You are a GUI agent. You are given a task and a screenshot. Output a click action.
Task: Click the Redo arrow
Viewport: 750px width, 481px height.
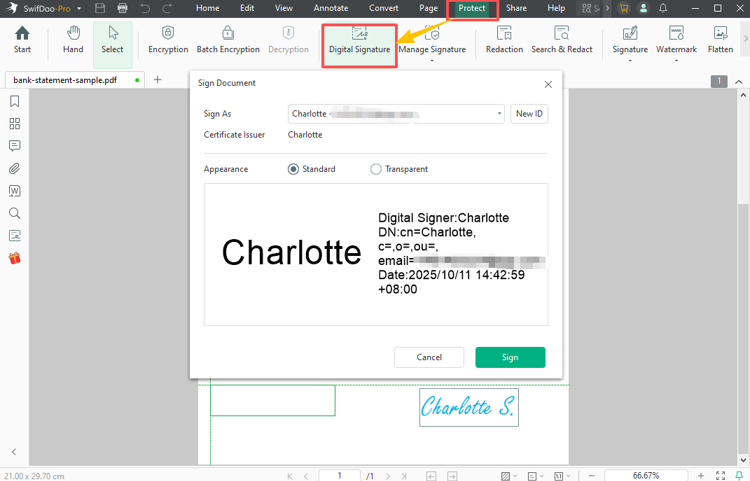[x=167, y=8]
